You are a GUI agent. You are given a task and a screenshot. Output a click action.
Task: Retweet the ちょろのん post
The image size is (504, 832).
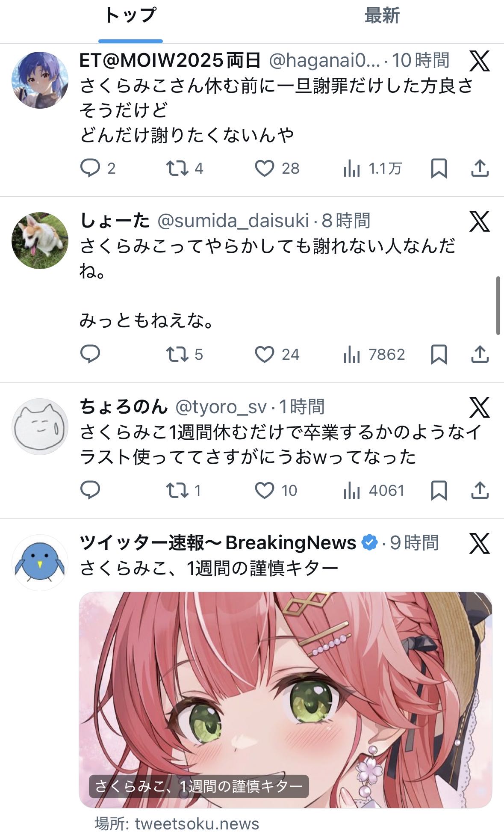tap(177, 490)
